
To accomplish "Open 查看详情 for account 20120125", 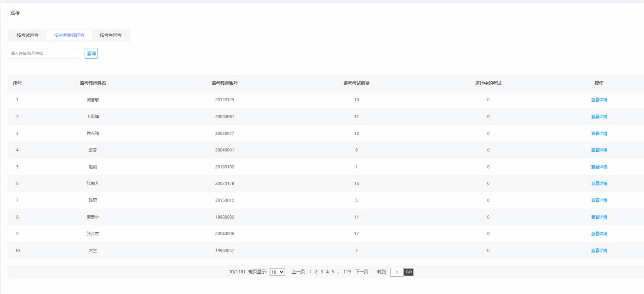I will tap(599, 100).
